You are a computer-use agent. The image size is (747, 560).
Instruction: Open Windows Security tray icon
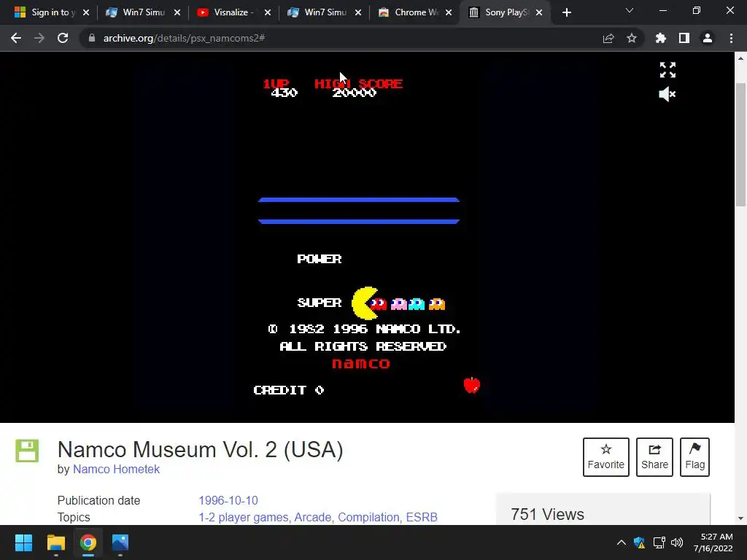[639, 542]
